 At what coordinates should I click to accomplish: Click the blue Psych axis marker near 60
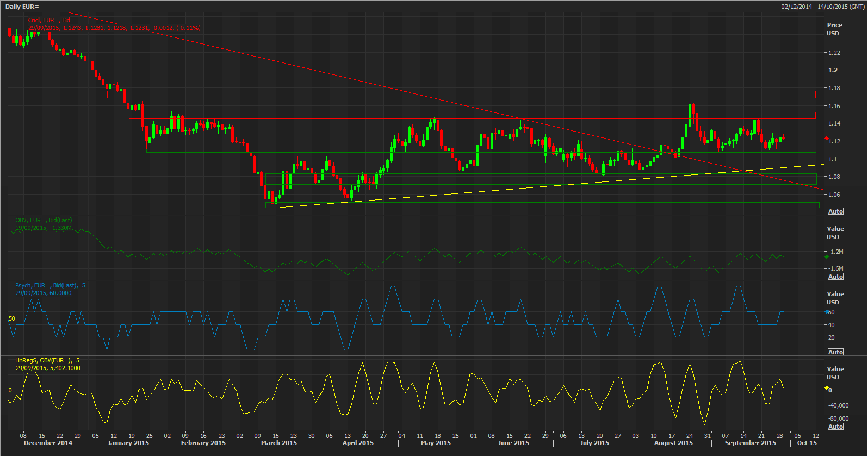coord(826,312)
